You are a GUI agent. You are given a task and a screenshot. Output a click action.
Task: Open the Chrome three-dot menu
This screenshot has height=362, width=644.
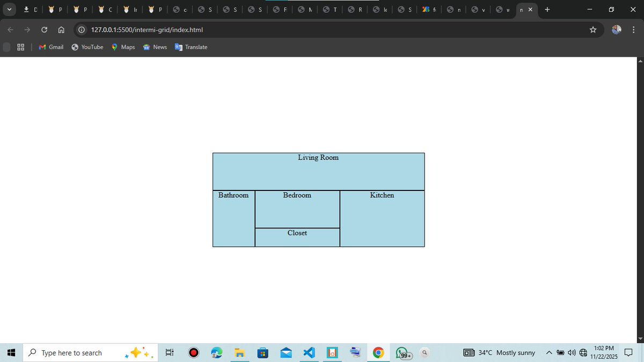coord(634,29)
